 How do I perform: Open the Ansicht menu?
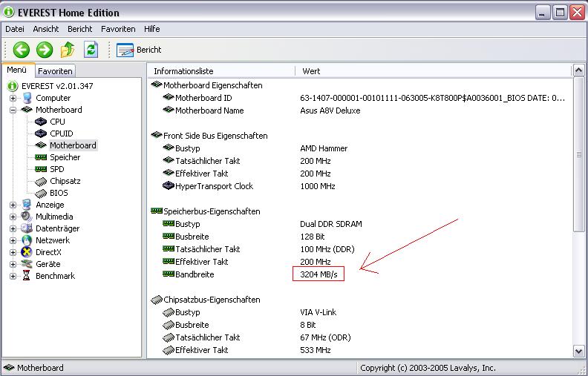[x=46, y=29]
